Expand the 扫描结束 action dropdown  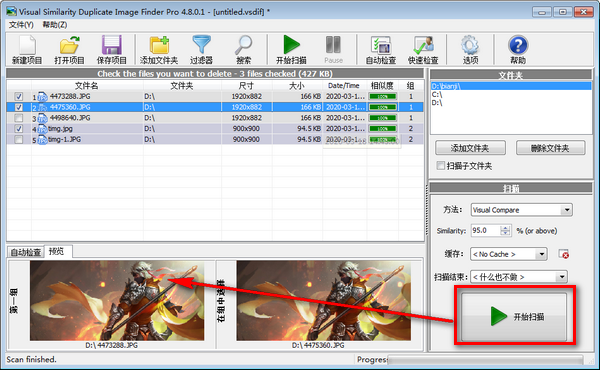[x=562, y=277]
